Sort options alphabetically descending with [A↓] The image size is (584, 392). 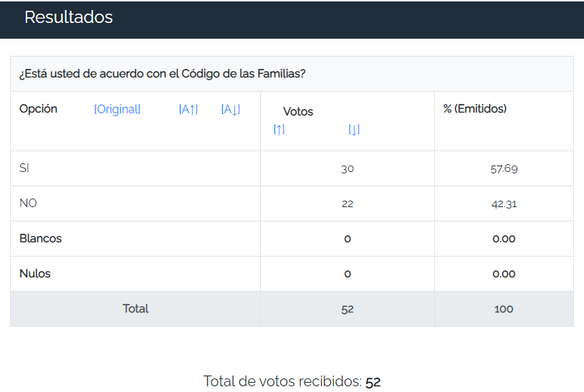231,110
